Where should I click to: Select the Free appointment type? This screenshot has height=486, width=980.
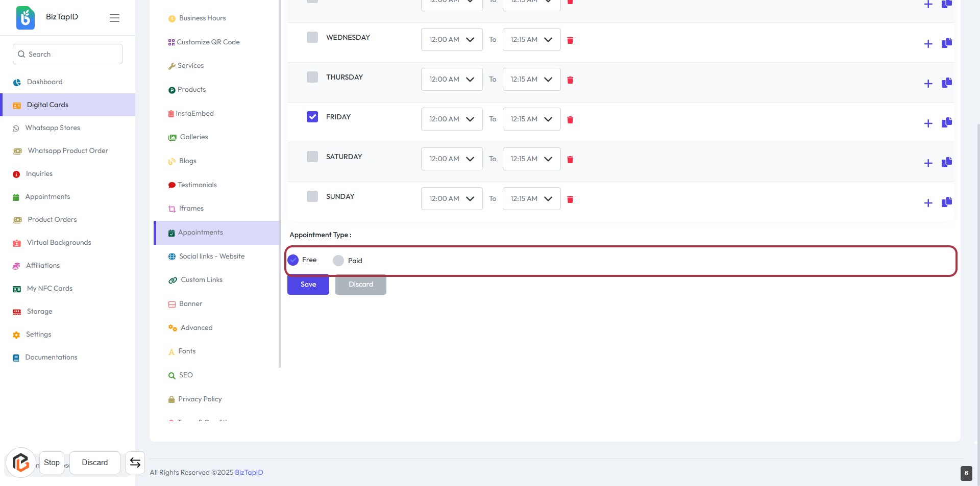pyautogui.click(x=293, y=260)
